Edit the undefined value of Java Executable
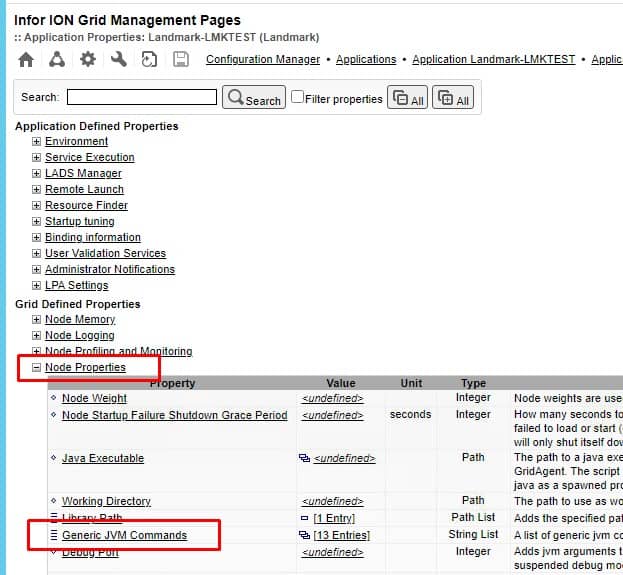The width and height of the screenshot is (623, 575). pyautogui.click(x=344, y=458)
